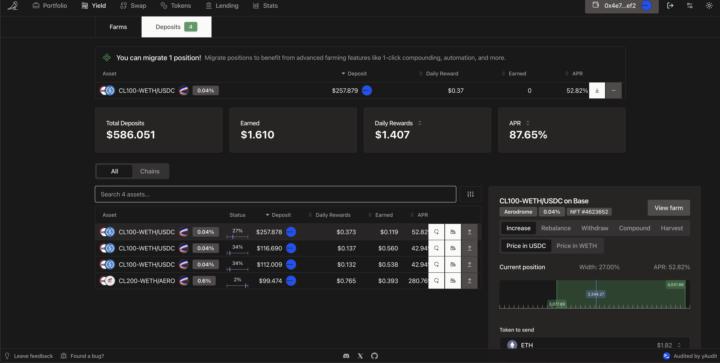Sort deposits table by Earned column
The height and width of the screenshot is (363, 720).
[381, 215]
